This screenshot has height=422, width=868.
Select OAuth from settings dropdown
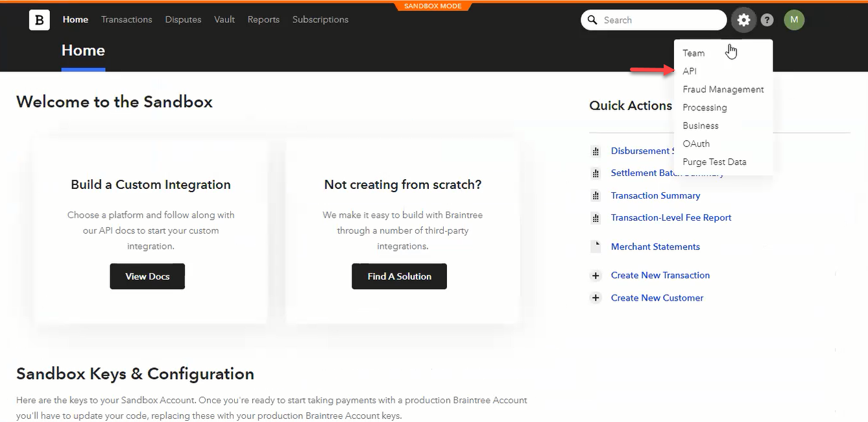coord(696,144)
